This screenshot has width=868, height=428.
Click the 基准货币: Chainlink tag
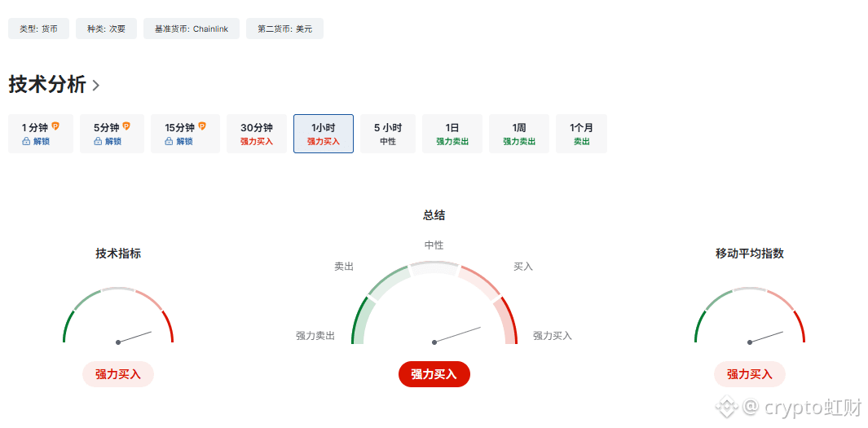pyautogui.click(x=192, y=29)
